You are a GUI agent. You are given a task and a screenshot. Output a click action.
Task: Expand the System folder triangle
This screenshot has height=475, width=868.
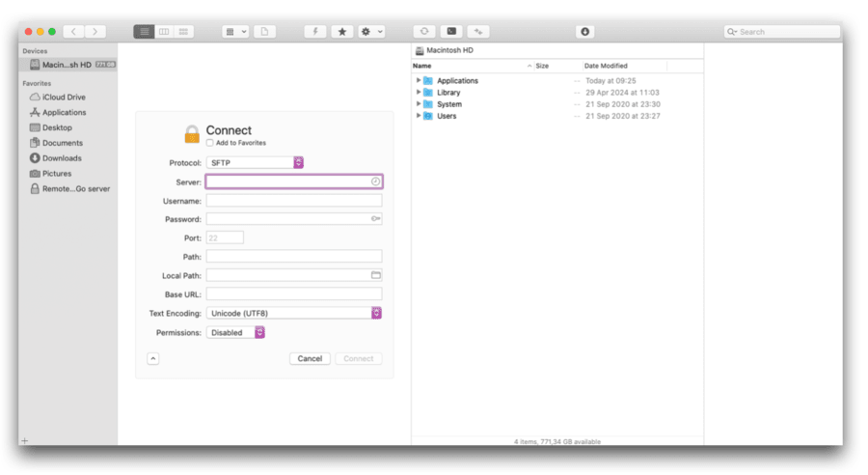point(419,103)
